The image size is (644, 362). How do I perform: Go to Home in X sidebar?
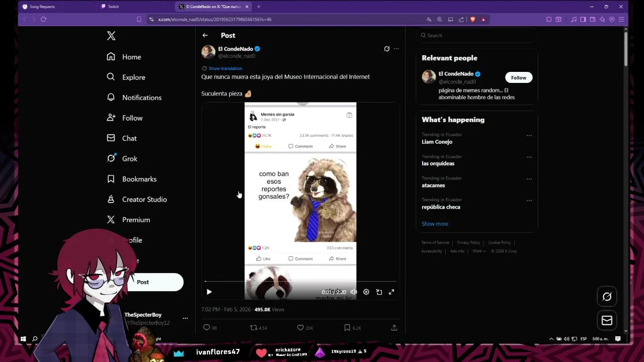point(124,57)
